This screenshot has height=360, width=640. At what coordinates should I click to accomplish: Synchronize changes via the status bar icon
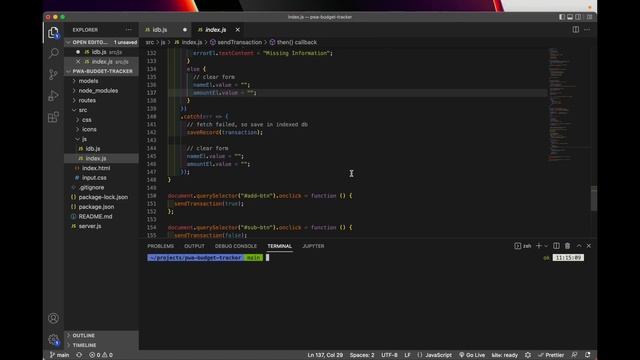(x=79, y=355)
